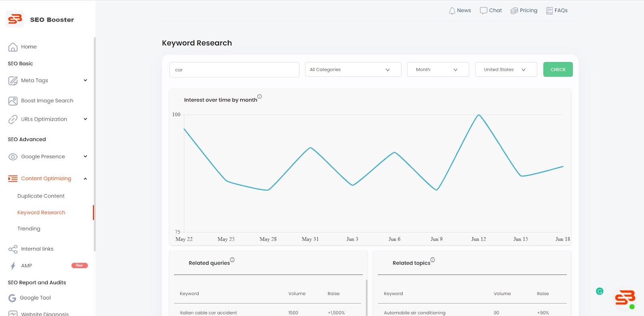Click the Pricing icon in header

514,10
